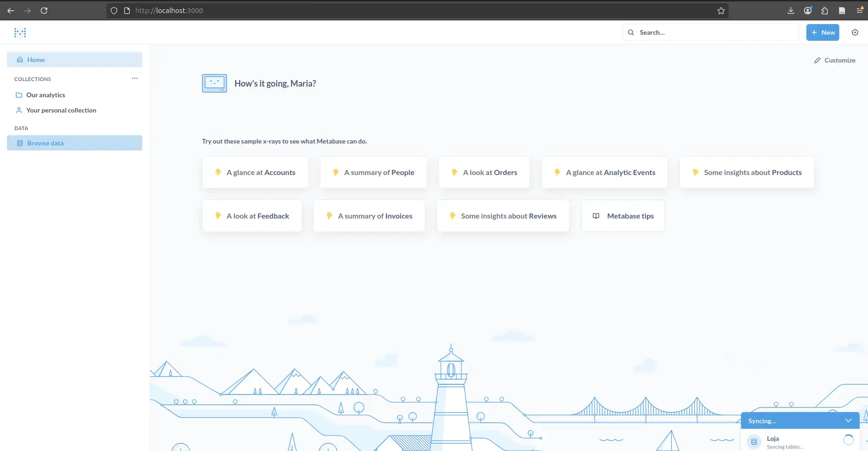Open A summary of Invoices x-ray
This screenshot has height=451, width=868.
click(369, 216)
